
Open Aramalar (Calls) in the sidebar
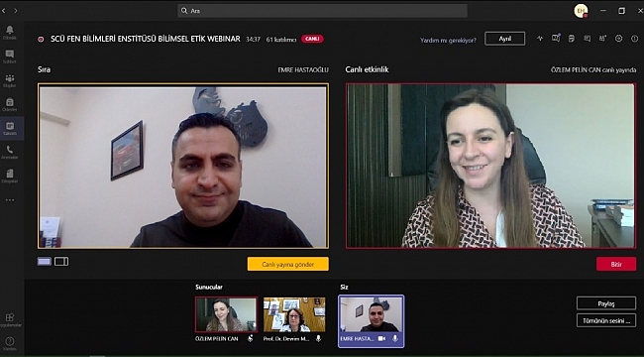tap(10, 152)
